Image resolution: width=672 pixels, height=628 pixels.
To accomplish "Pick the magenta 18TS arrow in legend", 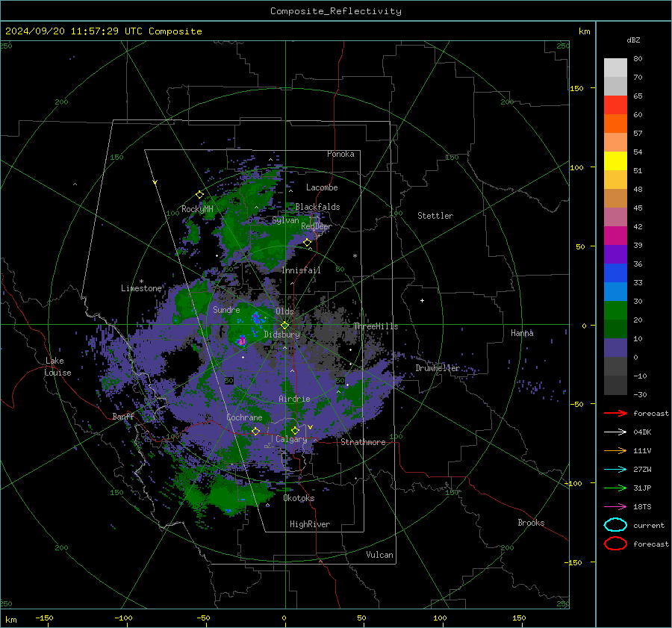I will [615, 507].
